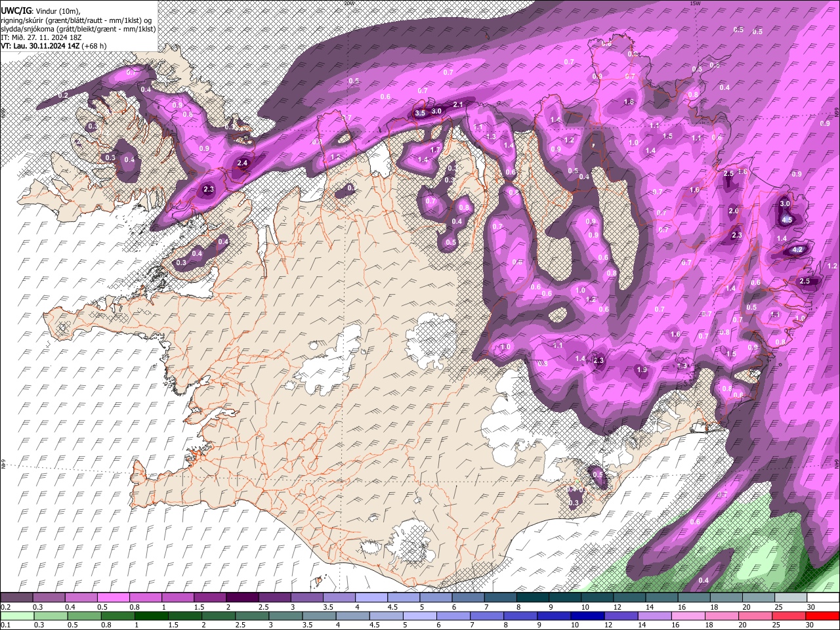Click the 'slydda/snjókoma' snow legend description line
Viewport: 840px width, 630px height.
78,29
